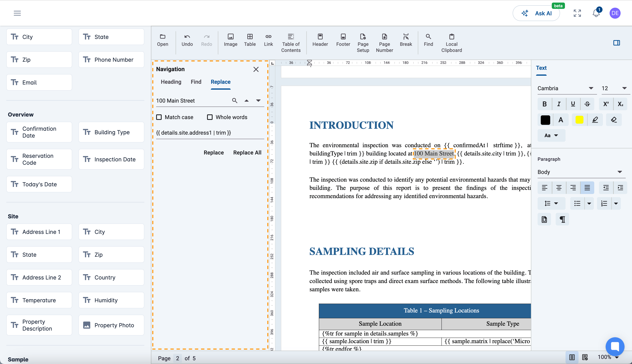Insert a Link from toolbar
The image size is (632, 364).
[x=268, y=40]
